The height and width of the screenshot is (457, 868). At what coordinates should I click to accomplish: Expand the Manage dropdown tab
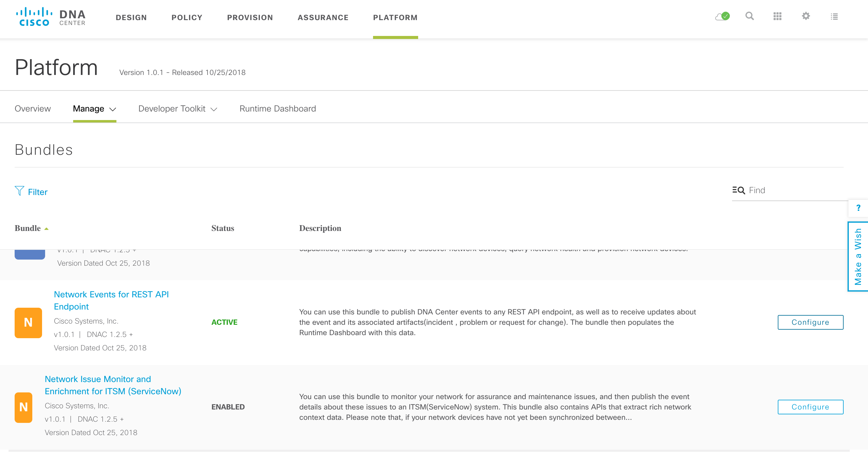(x=94, y=109)
